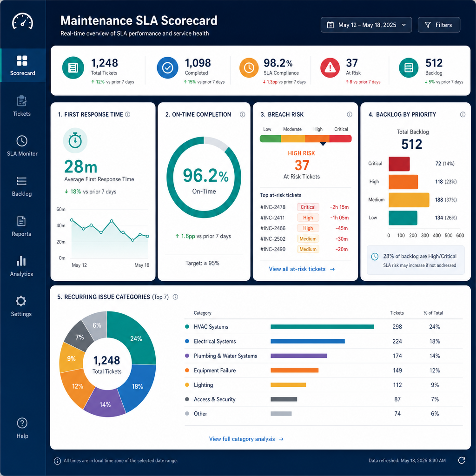Click the Medium badge for #INC-2490
476x476 pixels.
pyautogui.click(x=308, y=249)
